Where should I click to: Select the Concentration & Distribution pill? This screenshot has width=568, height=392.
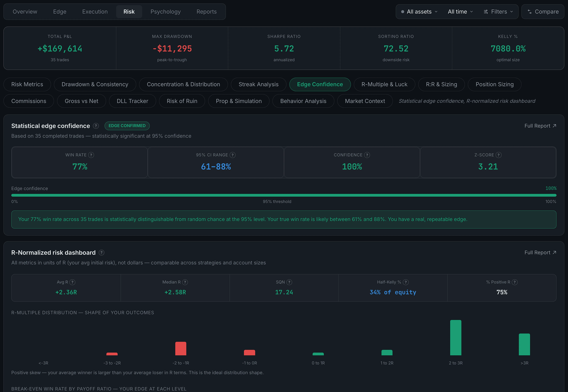[x=184, y=84]
